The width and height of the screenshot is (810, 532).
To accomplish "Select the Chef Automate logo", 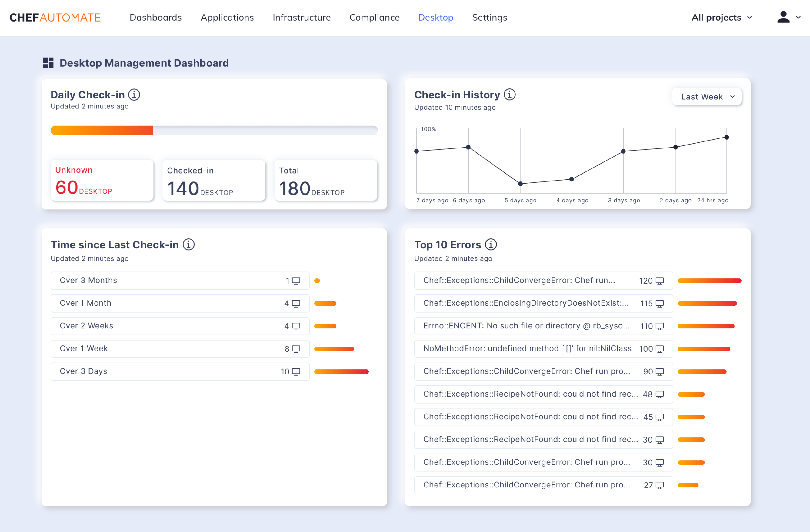I will click(x=55, y=17).
